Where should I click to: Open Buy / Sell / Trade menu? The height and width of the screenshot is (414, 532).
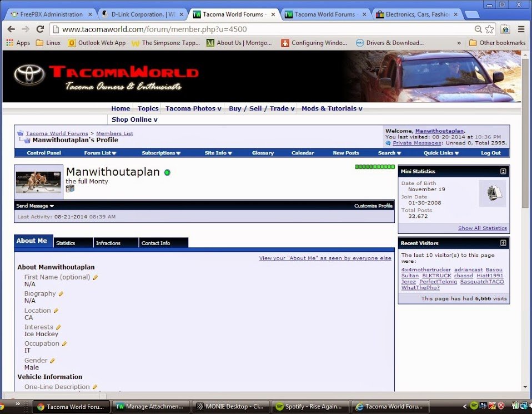261,108
